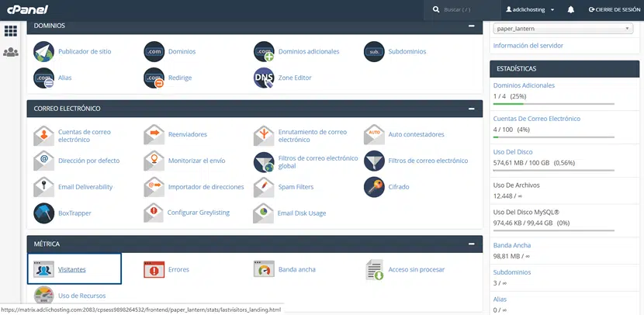Viewport: 644px width, 315px height.
Task: Collapse the Métrica section
Action: coord(471,244)
